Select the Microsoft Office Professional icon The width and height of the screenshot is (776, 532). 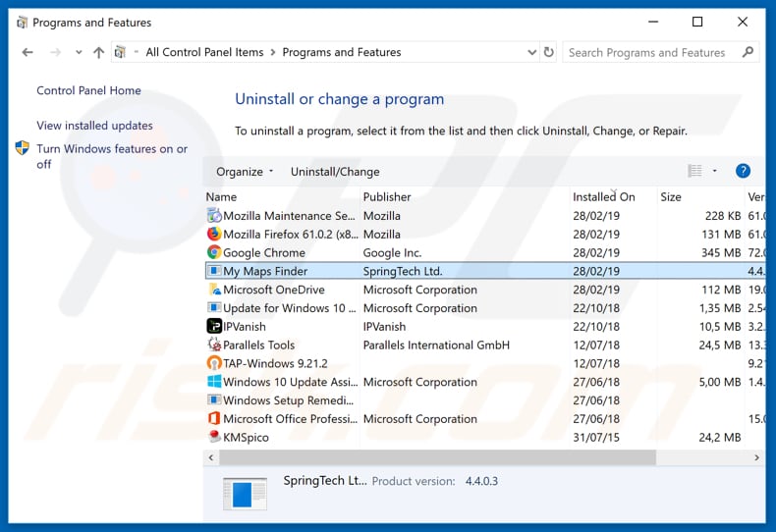[x=214, y=418]
